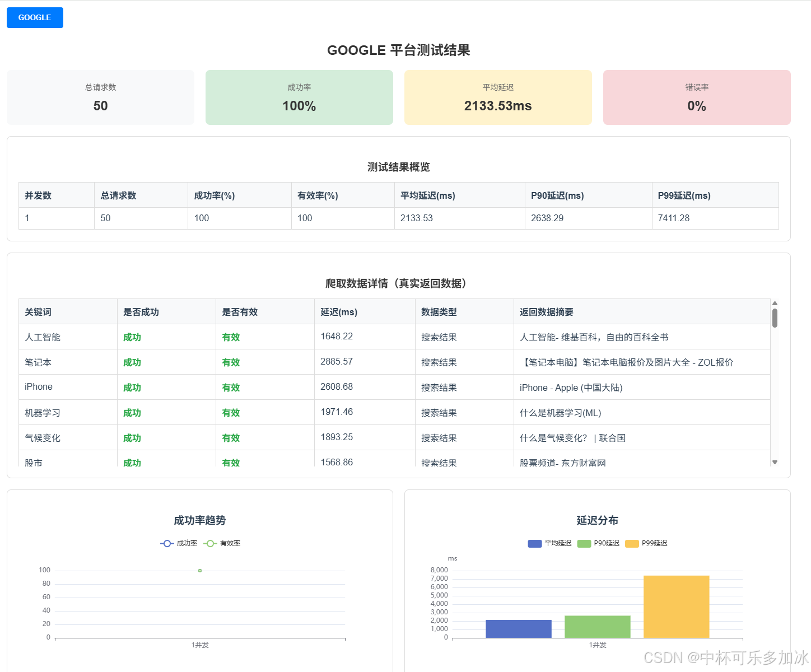Click the 平均延迟(ms) column header
Screen dimensions: 811x672
[x=460, y=195]
